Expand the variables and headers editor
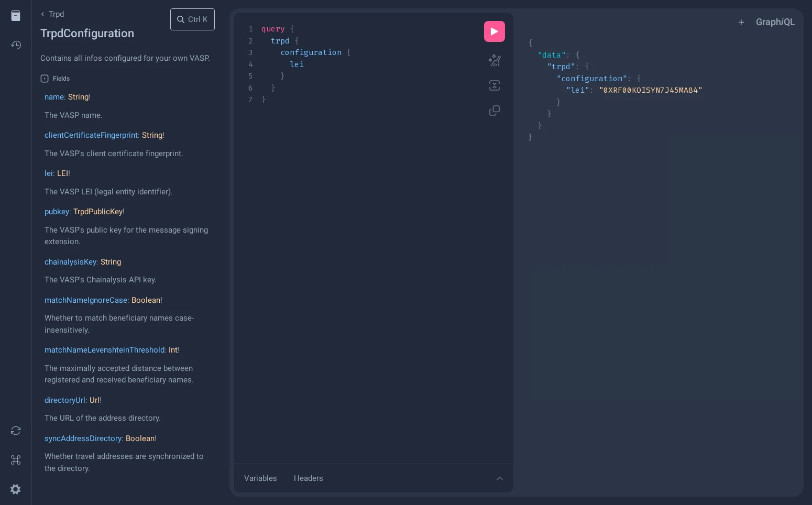The image size is (812, 505). coord(500,478)
